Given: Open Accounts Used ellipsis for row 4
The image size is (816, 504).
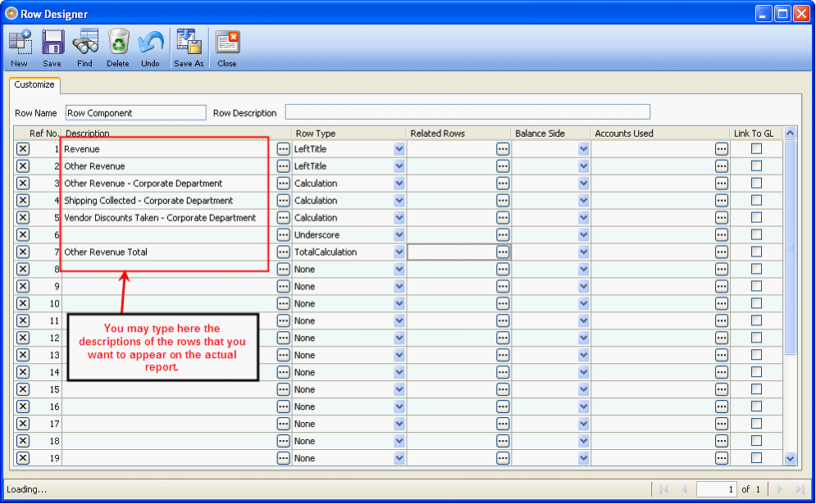Looking at the screenshot, I should tap(722, 201).
